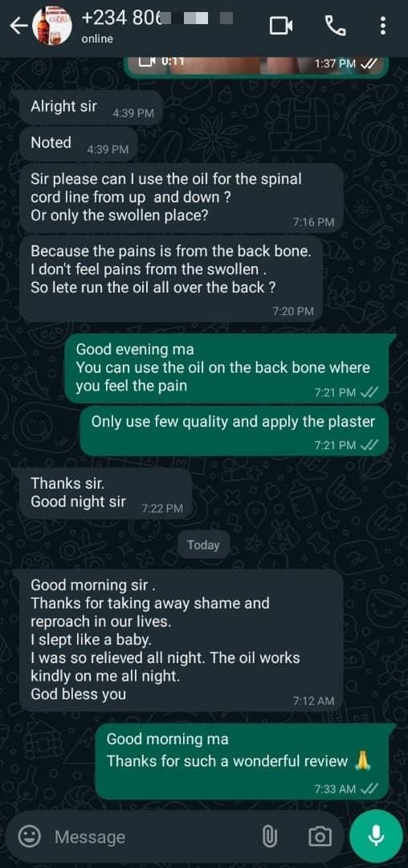408x868 pixels.
Task: Select the 'Noted' message bubble
Action: coord(79,144)
